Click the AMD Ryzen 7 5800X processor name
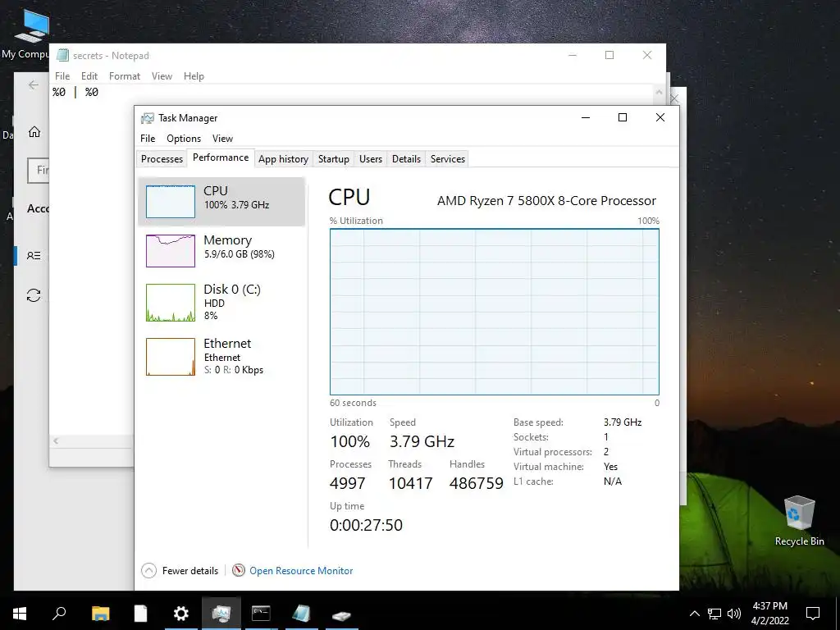This screenshot has width=840, height=630. click(546, 201)
